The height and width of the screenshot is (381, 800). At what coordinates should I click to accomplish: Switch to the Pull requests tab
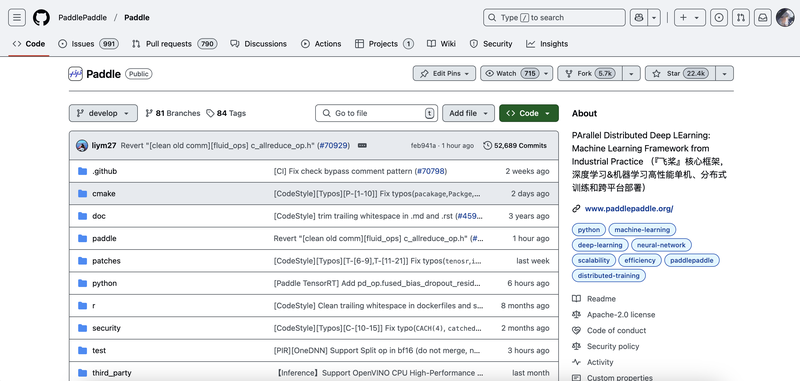coord(174,44)
